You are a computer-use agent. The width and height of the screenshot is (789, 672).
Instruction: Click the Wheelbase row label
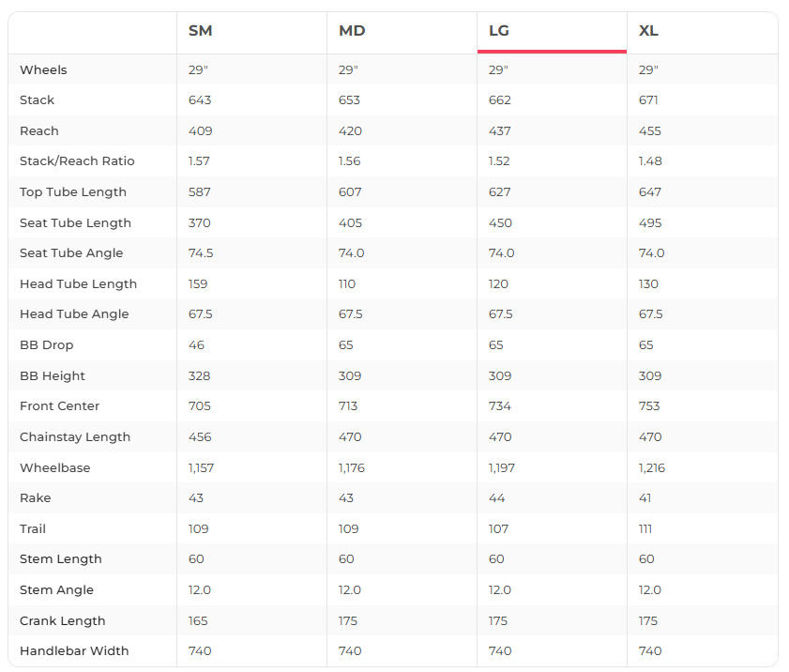coord(55,467)
